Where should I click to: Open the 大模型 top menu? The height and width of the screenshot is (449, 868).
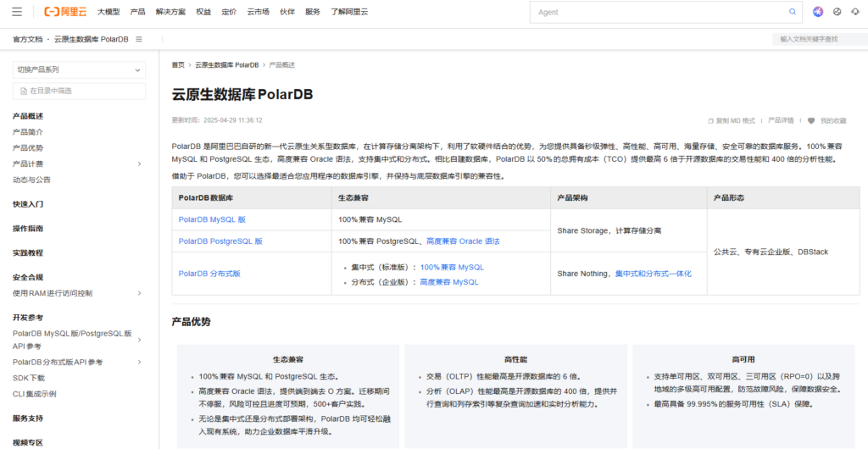(x=108, y=12)
